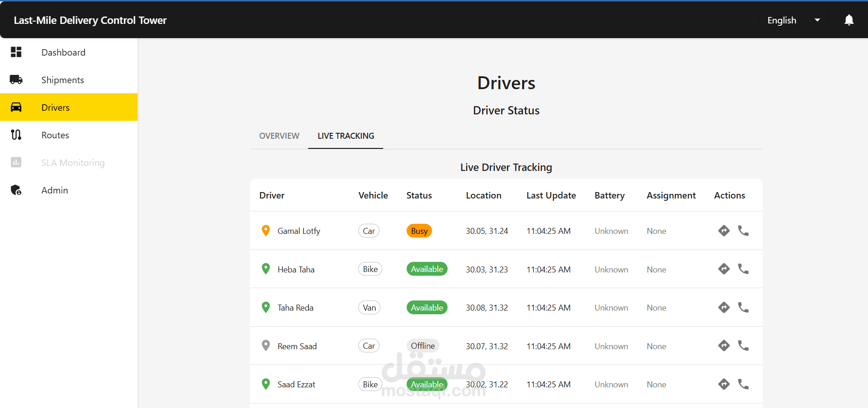Screen dimensions: 868x408
Task: Click Car vehicle chip for Reem Saad
Action: (369, 346)
